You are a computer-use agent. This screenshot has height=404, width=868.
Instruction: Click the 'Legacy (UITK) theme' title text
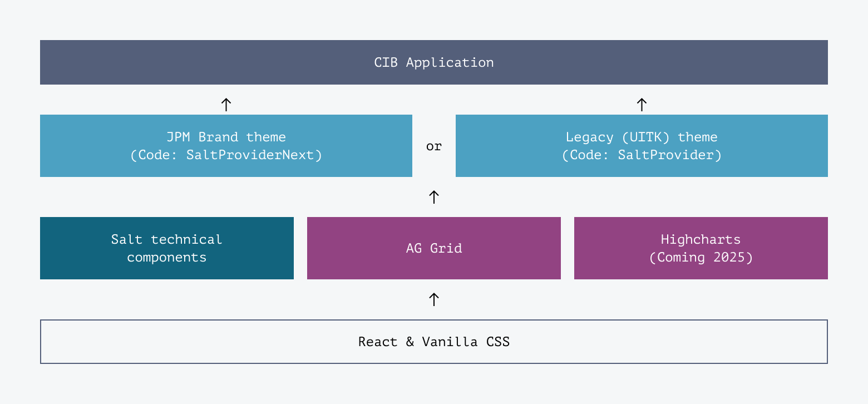click(642, 137)
